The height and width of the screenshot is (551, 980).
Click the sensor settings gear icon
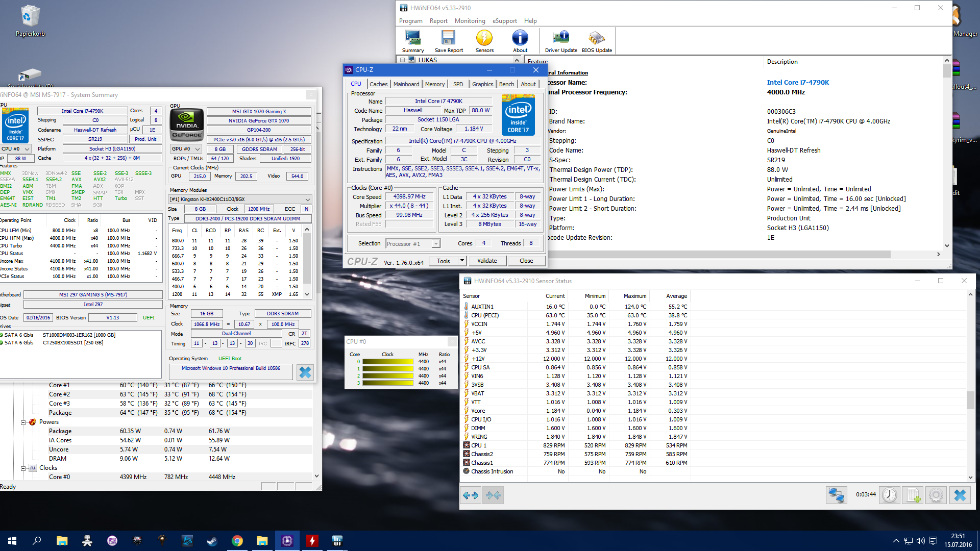point(936,495)
